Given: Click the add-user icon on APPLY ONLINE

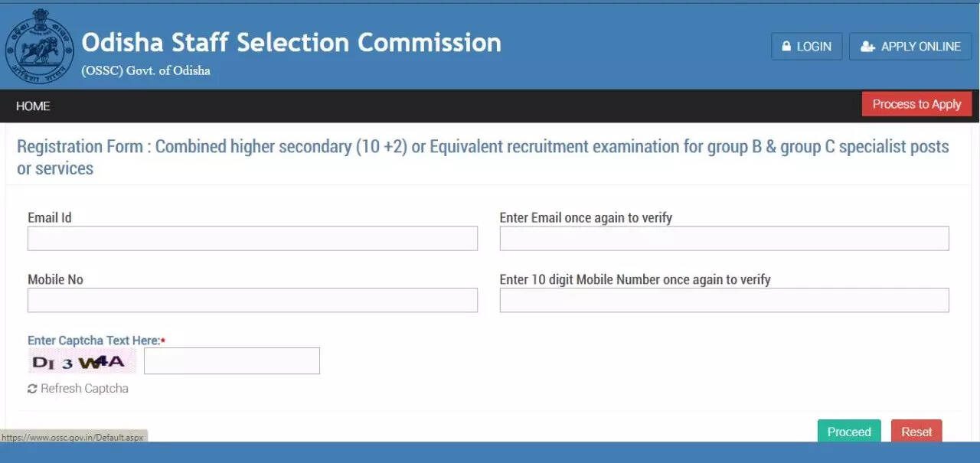Looking at the screenshot, I should point(867,47).
